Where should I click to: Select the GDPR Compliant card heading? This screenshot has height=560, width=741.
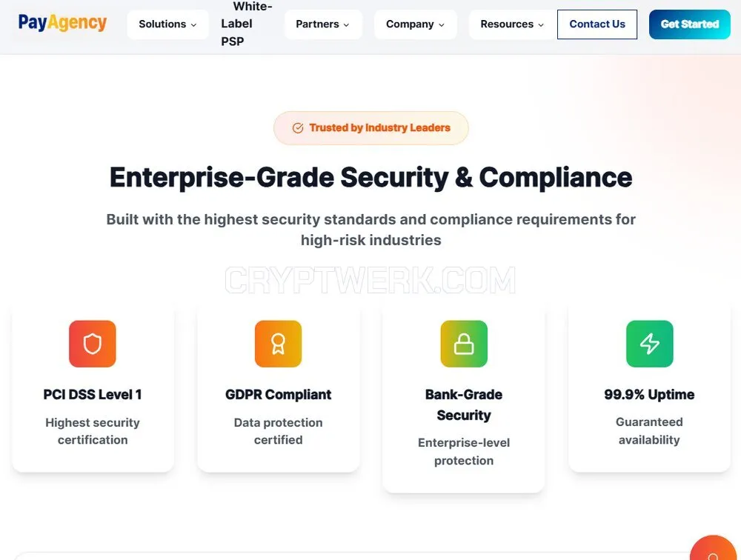tap(279, 395)
